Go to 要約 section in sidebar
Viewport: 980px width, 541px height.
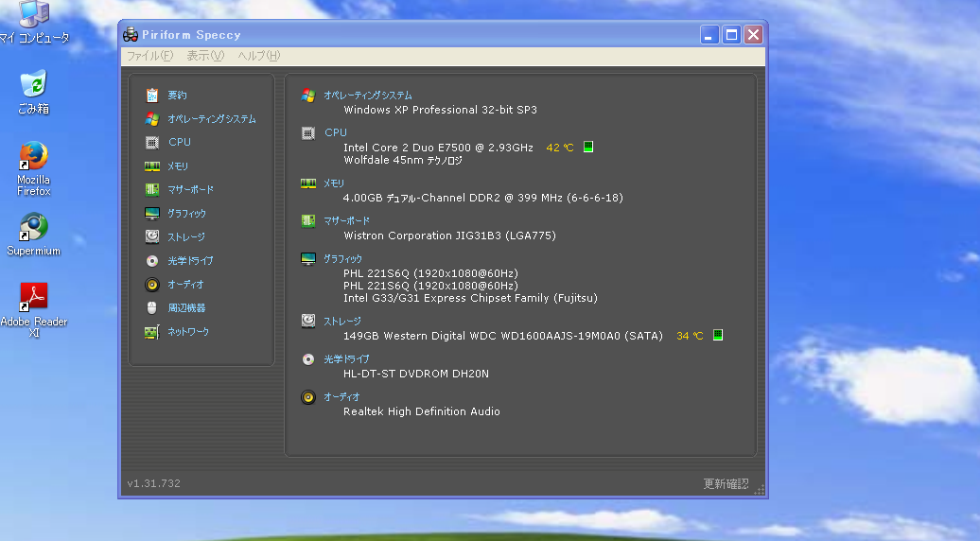click(x=178, y=95)
